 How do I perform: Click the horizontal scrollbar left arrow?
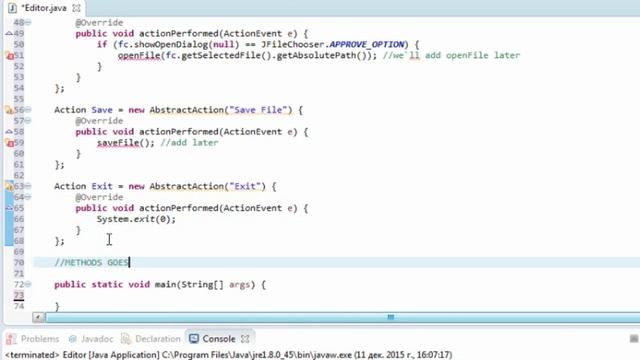coord(38,317)
